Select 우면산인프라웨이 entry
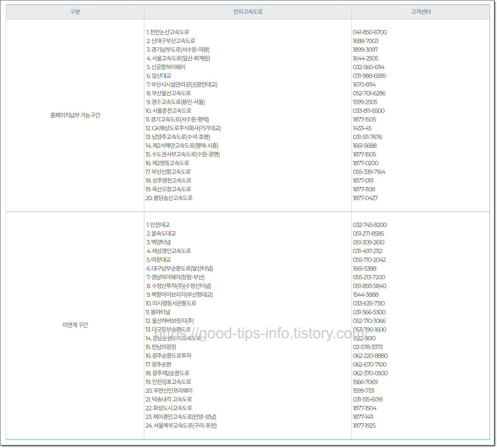 tap(169, 390)
